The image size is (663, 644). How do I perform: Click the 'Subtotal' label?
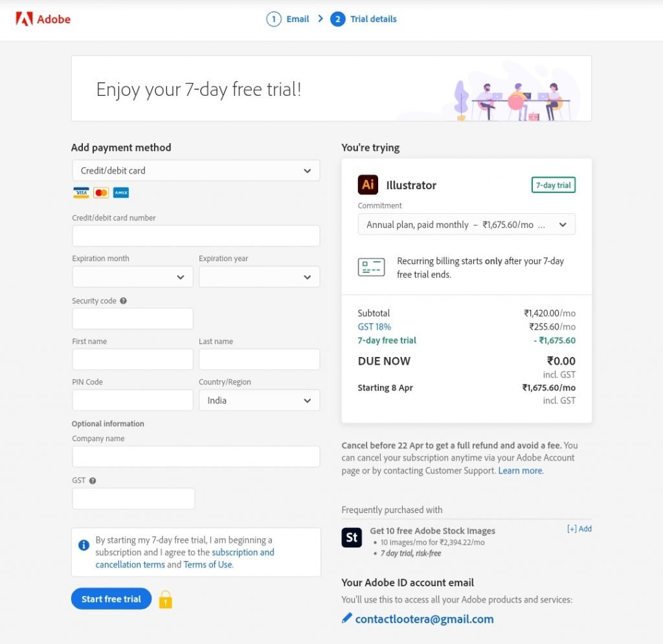(374, 313)
